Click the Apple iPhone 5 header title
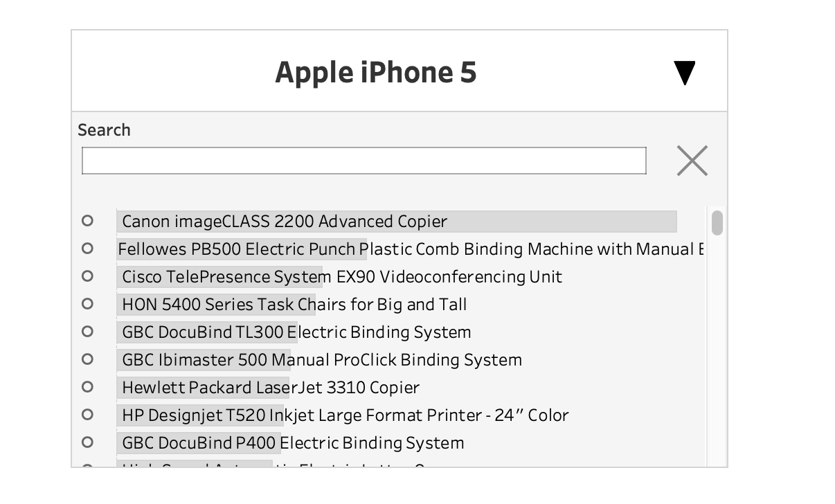Screen dimensions: 835x504 coord(376,73)
